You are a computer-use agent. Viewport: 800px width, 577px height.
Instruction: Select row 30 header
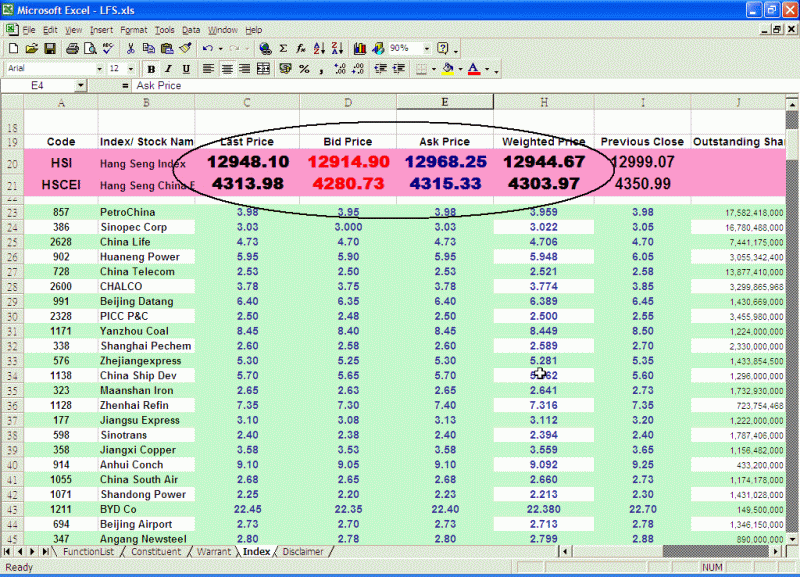pos(13,316)
